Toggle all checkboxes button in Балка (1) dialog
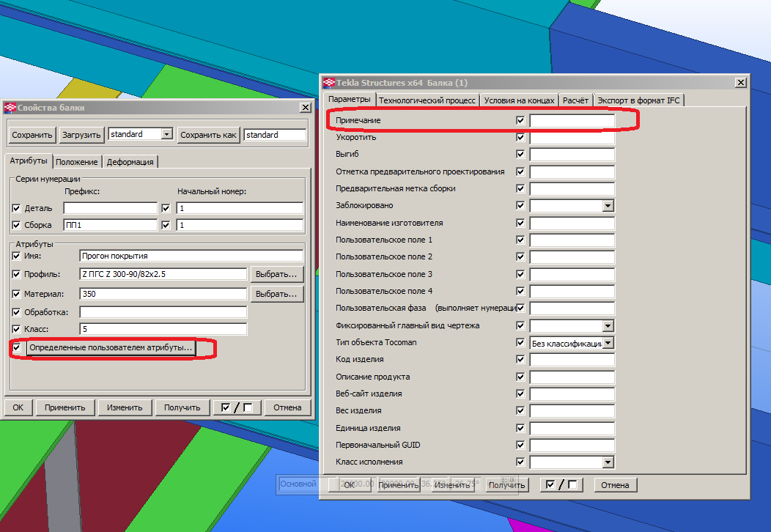Screen dimensions: 771x532 tap(561, 484)
